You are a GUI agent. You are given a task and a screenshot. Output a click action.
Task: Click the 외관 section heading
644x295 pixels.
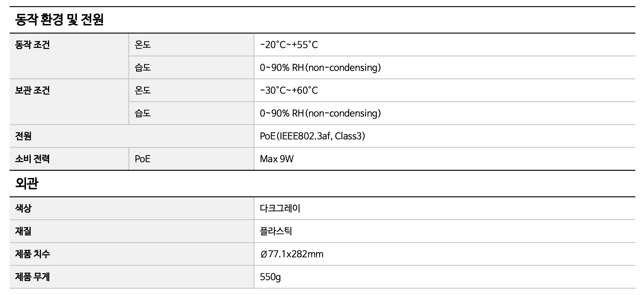point(27,183)
